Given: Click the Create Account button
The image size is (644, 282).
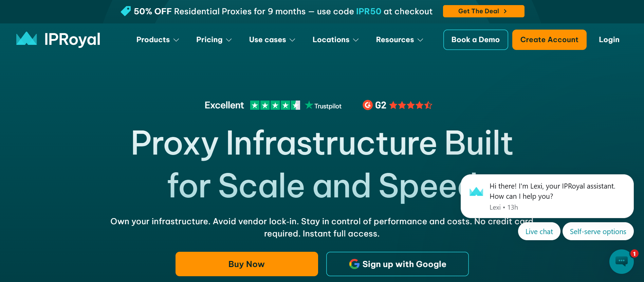Looking at the screenshot, I should (x=549, y=40).
